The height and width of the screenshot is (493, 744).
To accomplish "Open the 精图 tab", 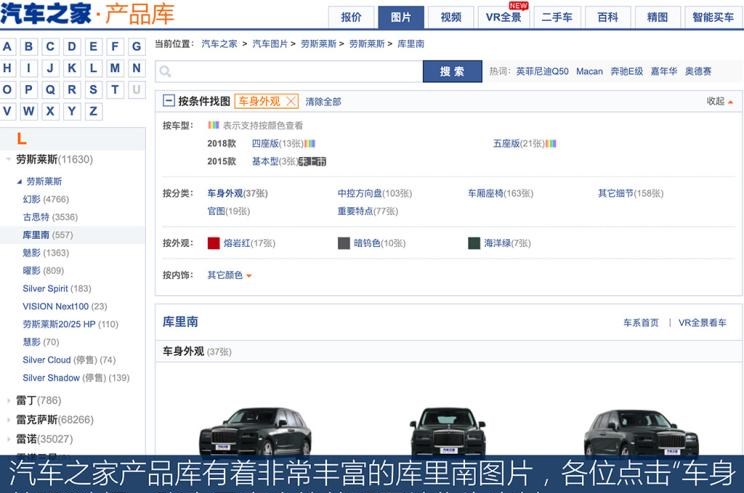I will pos(658,18).
